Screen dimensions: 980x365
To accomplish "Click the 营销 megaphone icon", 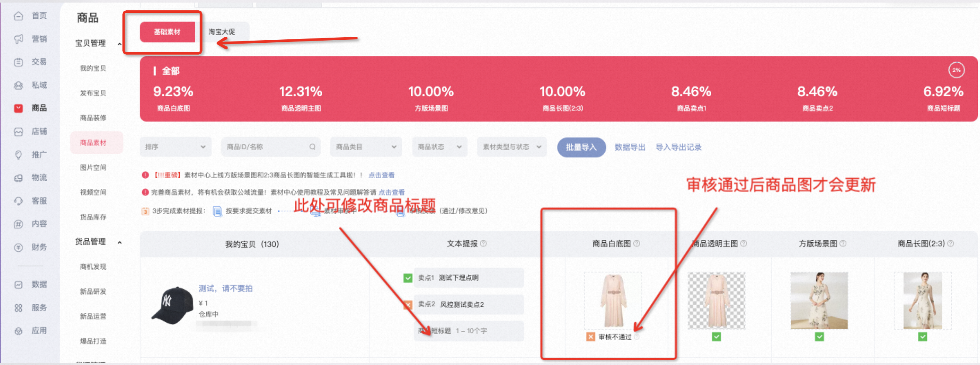I will tap(18, 39).
